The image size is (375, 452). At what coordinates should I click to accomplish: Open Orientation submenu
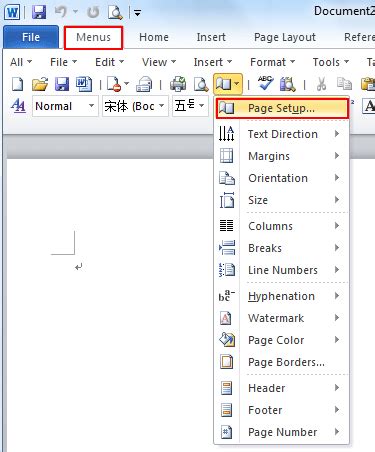click(x=281, y=178)
